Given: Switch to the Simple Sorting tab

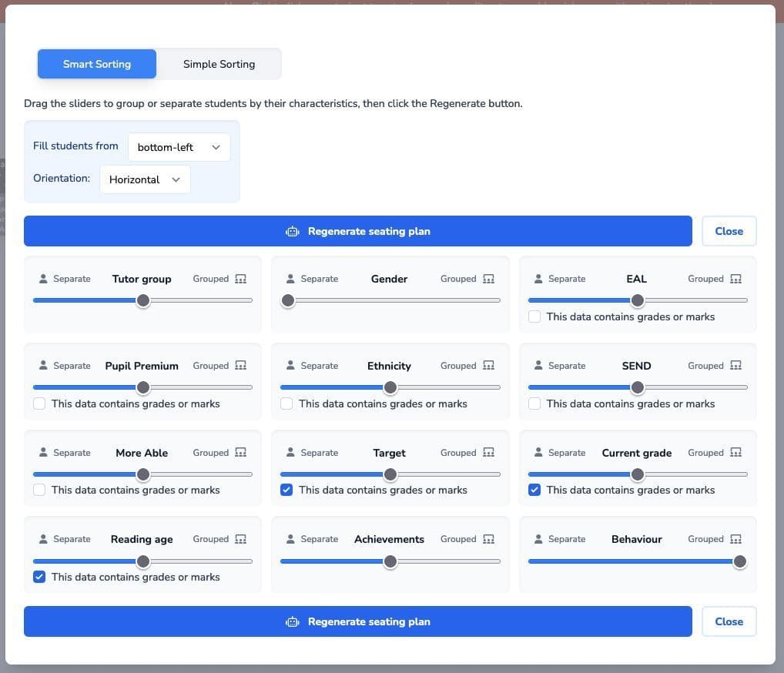Looking at the screenshot, I should pos(219,64).
